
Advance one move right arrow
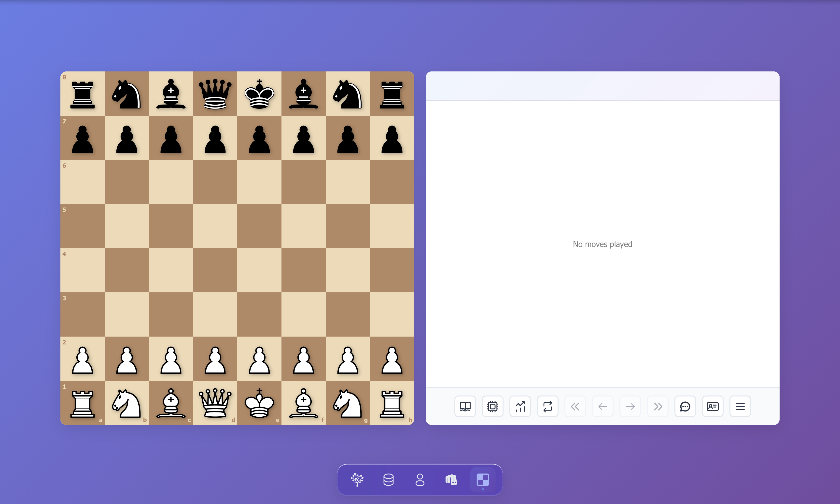630,406
